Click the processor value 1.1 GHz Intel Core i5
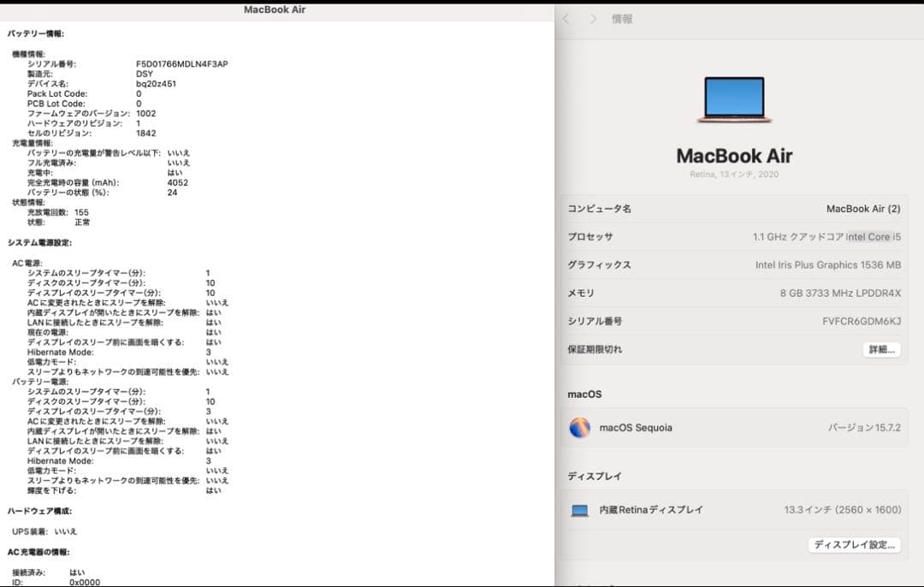Viewport: 924px width, 587px height. tap(826, 237)
